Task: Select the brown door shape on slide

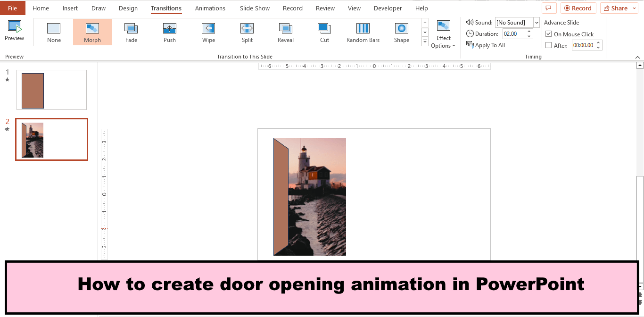Action: pyautogui.click(x=281, y=198)
